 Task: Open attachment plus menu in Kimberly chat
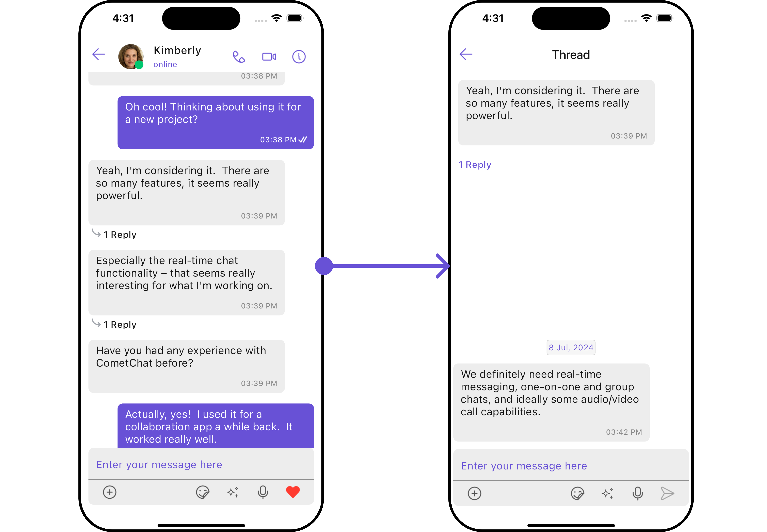110,492
